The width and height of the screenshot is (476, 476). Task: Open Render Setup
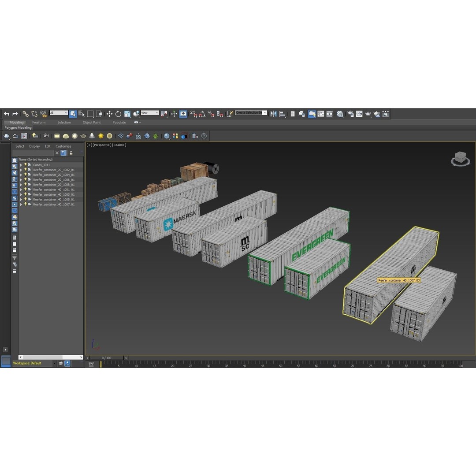[350, 114]
